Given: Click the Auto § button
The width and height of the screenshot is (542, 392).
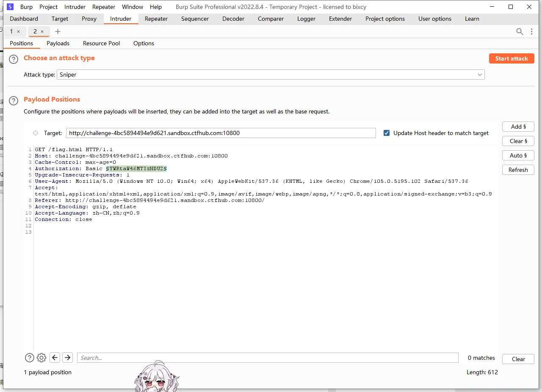Looking at the screenshot, I should pyautogui.click(x=518, y=155).
